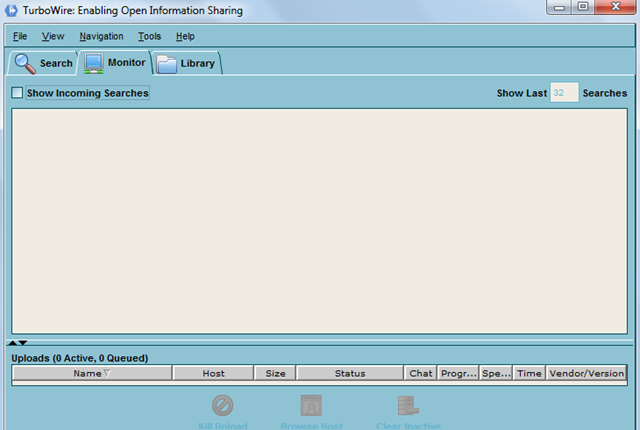The width and height of the screenshot is (640, 430).
Task: Click the Show Last searches number field
Action: coord(564,93)
